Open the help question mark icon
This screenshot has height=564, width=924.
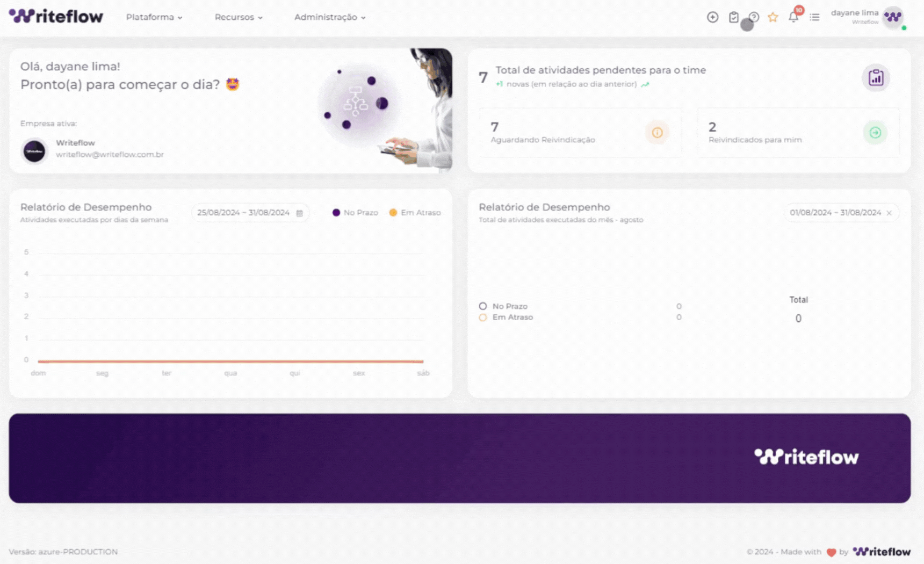754,17
